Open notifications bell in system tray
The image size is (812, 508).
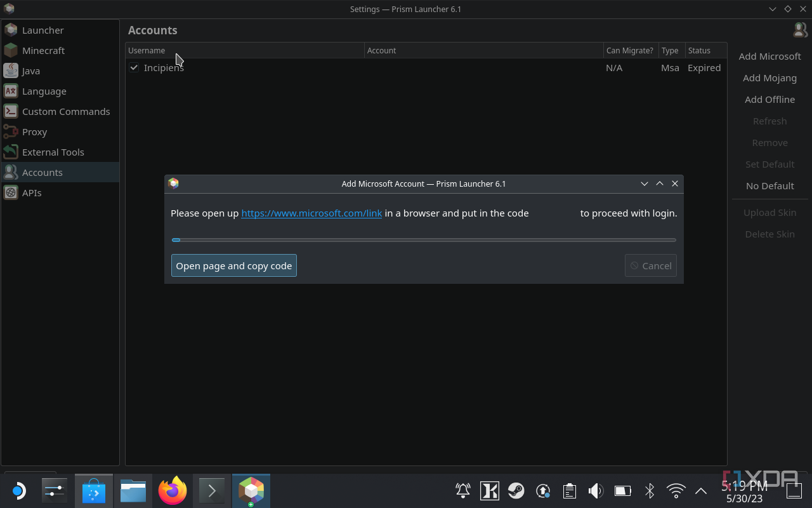tap(463, 490)
